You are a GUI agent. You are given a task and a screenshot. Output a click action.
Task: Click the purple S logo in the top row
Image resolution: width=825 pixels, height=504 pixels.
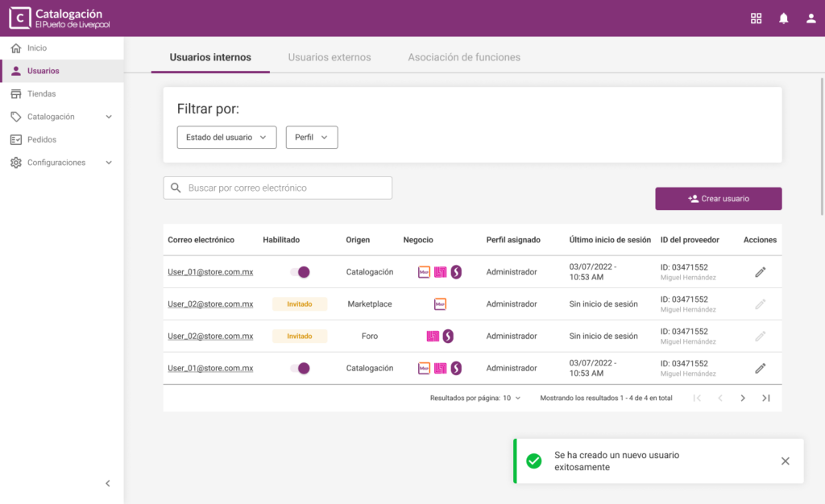click(x=456, y=271)
